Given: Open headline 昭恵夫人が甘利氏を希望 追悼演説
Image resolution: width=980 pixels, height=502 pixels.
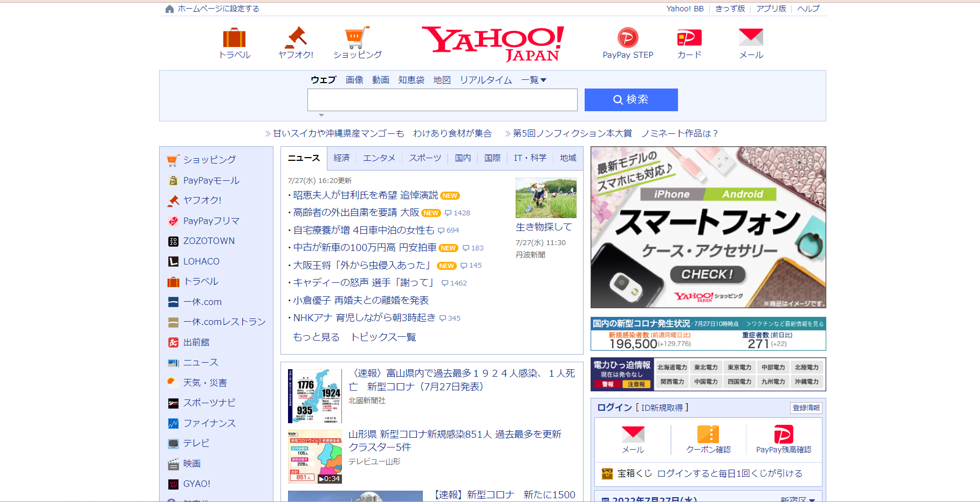Looking at the screenshot, I should [366, 195].
